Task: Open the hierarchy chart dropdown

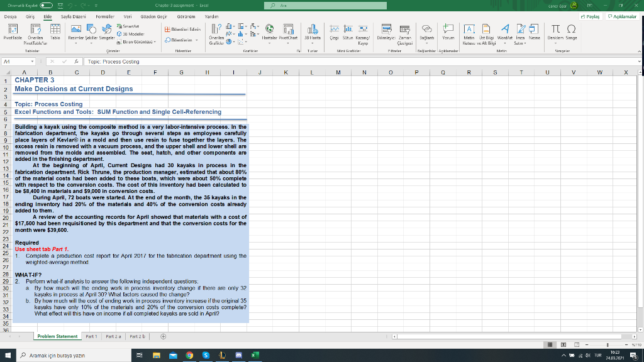Action: tap(242, 26)
